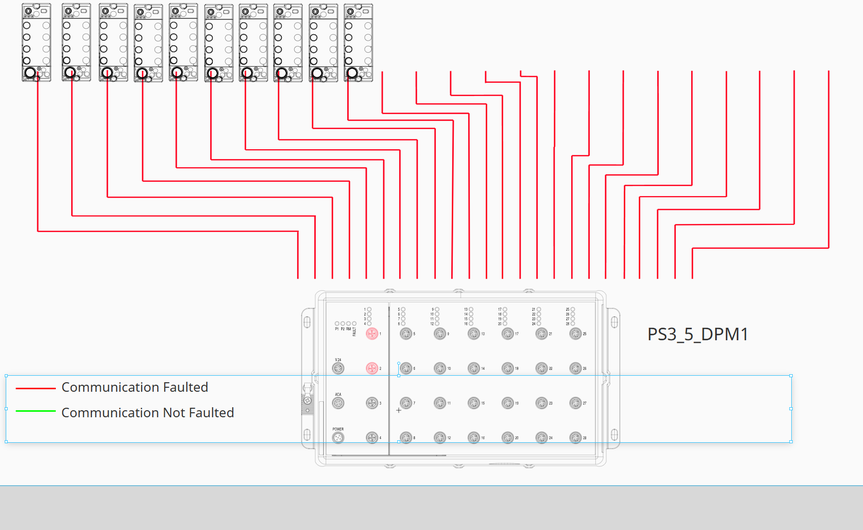Screen dimensions: 863x530
Task: Select the leftmost I/O module at top
Action: tap(36, 41)
